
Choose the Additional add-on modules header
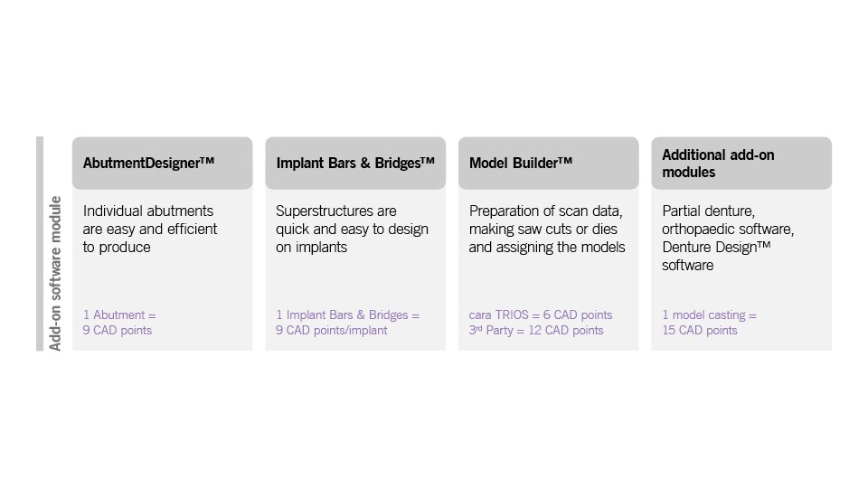point(719,164)
